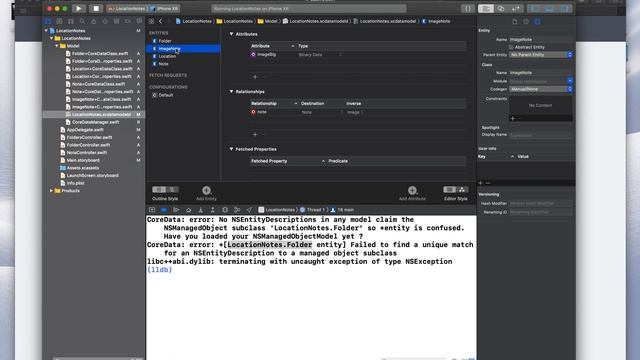The height and width of the screenshot is (360, 640).
Task: Toggle the Outline Style segmented control
Action: [165, 189]
